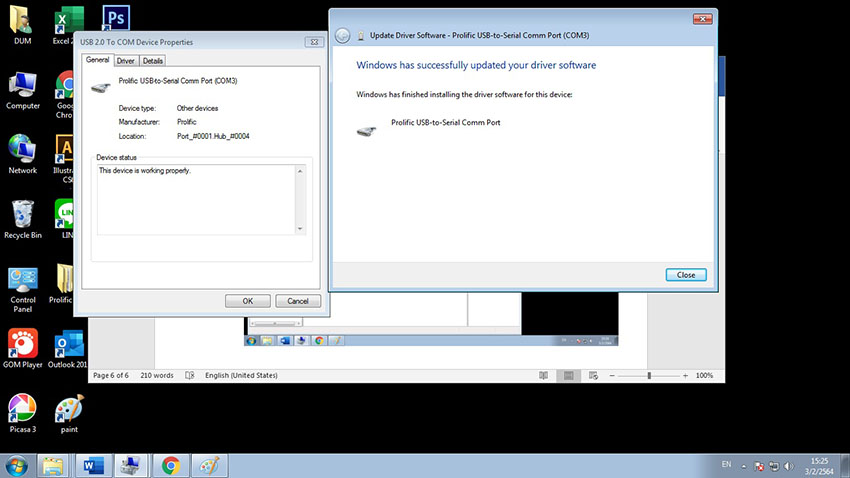Image resolution: width=850 pixels, height=478 pixels.
Task: Switch Word to Print Layout view
Action: 568,376
